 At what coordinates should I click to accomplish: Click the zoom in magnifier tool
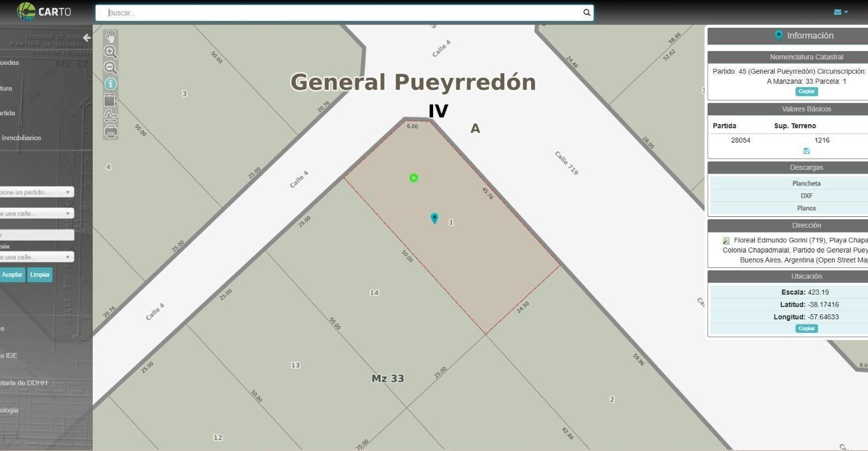coord(111,52)
